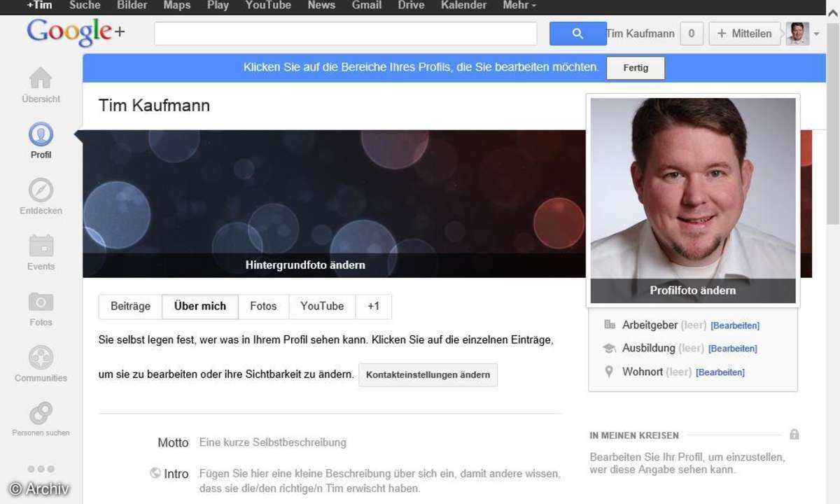
Task: Switch to the YouTube profile tab
Action: [322, 307]
